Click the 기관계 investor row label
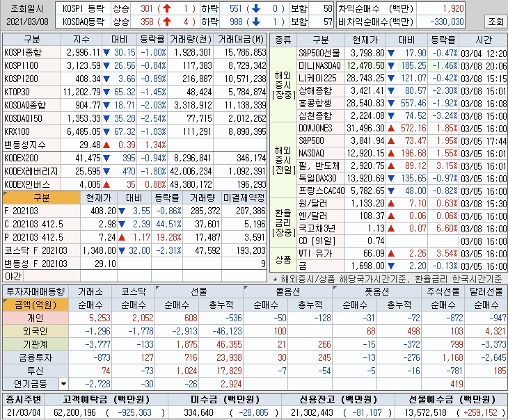This screenshot has width=508, height=420. [x=35, y=344]
